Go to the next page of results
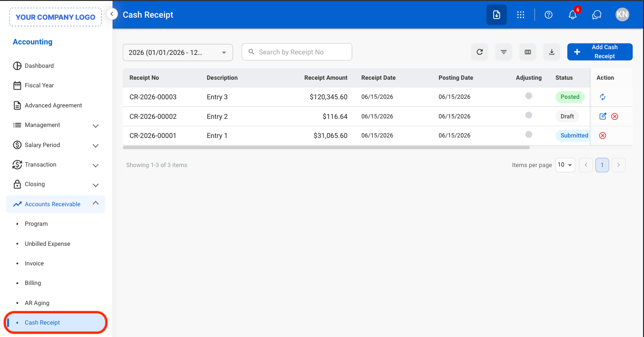Screen dimensions: 644x337 [618, 165]
